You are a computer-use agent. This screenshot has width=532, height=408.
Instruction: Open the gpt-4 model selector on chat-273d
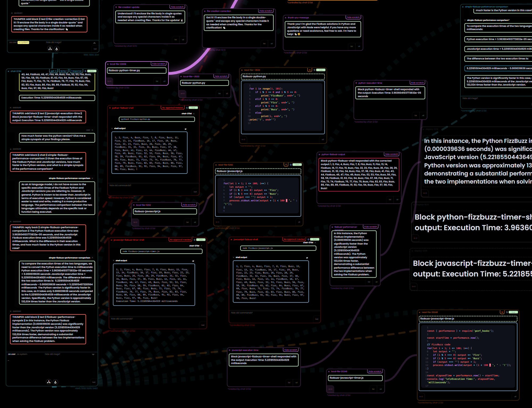(x=53, y=71)
